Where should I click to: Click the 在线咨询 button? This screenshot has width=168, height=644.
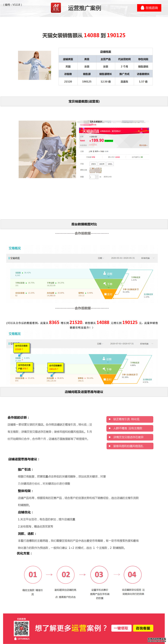tap(149, 8)
